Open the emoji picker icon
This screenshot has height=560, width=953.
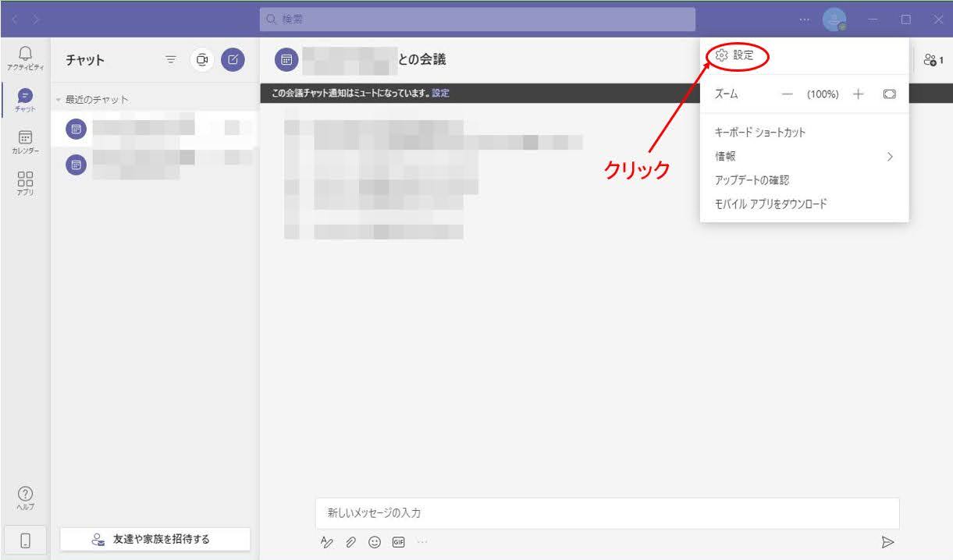[x=375, y=541]
